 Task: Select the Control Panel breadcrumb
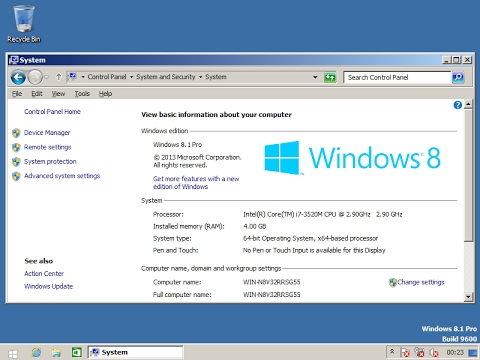(107, 77)
